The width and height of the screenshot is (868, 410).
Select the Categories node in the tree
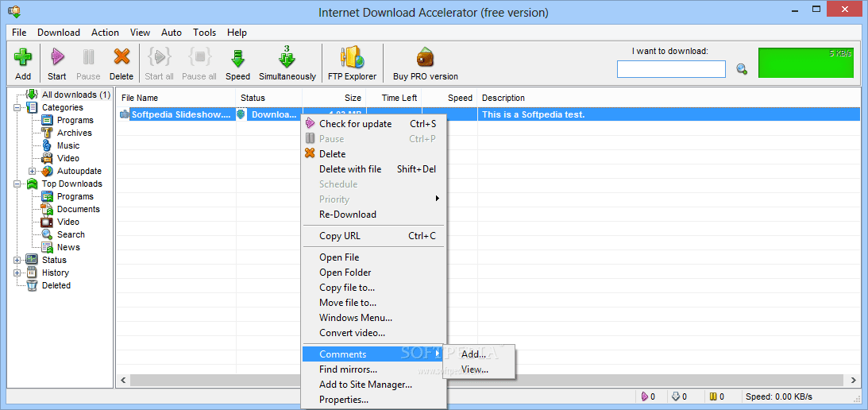tap(63, 107)
